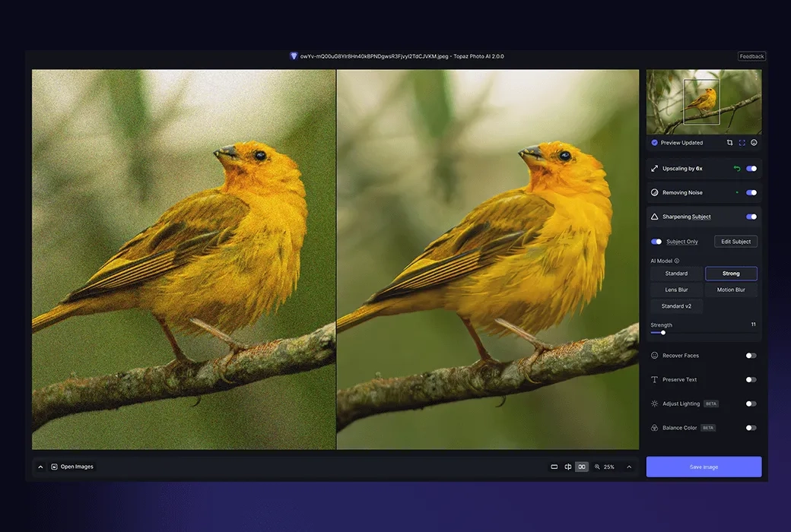
Task: Expand the Upscaling by 6x panel
Action: [704, 169]
